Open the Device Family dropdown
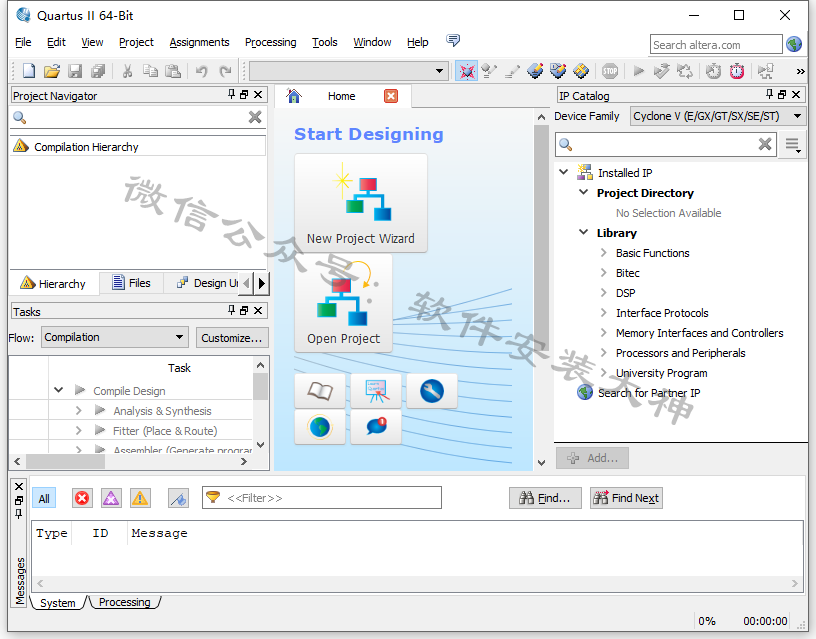 718,116
